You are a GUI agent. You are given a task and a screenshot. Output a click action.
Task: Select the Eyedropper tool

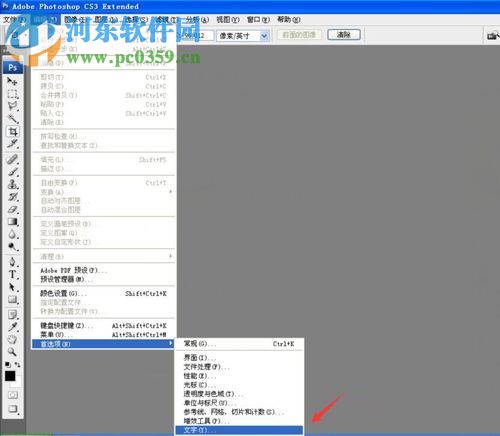(12, 327)
